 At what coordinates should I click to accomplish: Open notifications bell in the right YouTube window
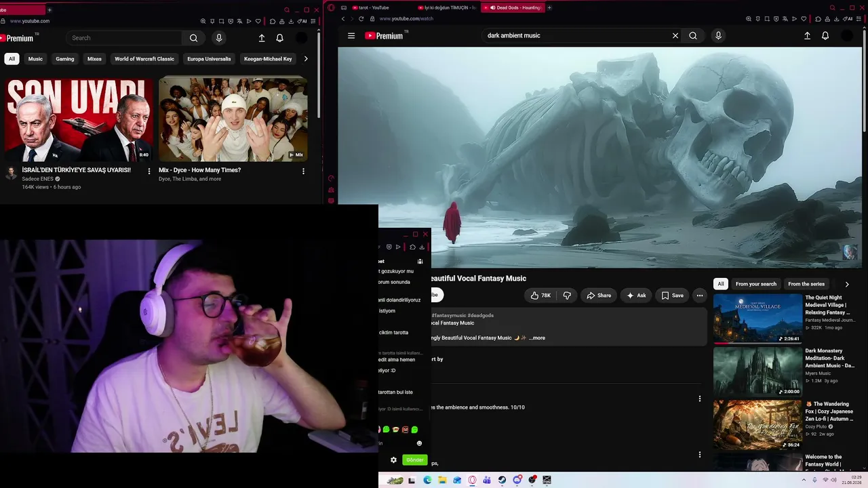825,36
